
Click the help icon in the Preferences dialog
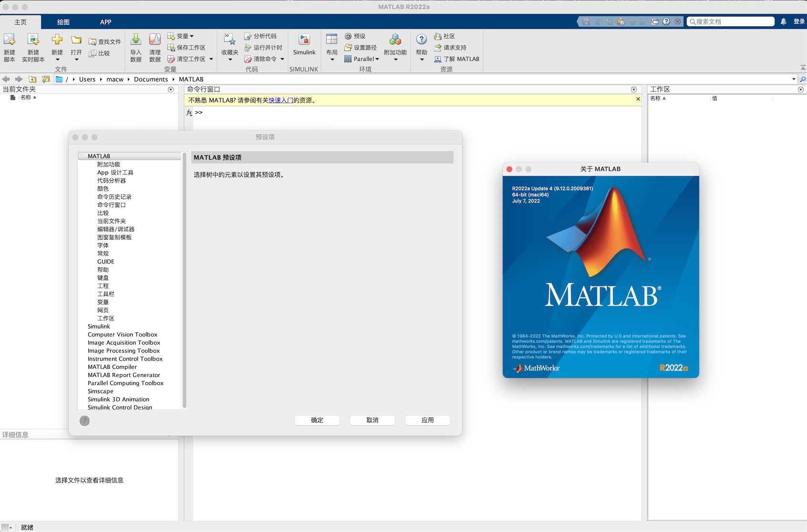click(x=84, y=420)
